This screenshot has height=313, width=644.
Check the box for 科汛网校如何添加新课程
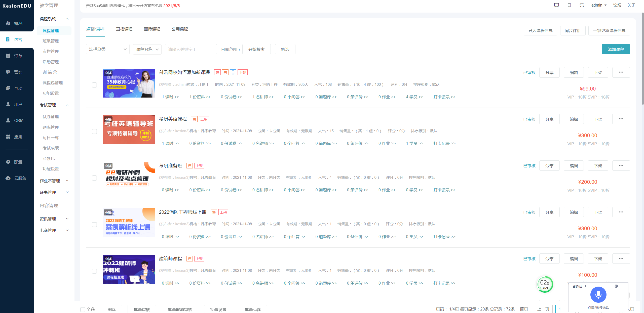coord(94,85)
